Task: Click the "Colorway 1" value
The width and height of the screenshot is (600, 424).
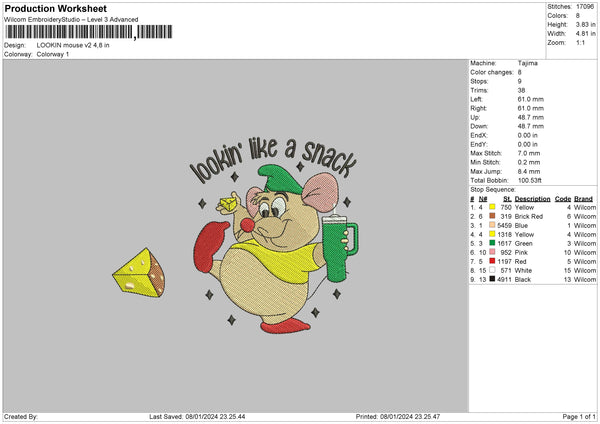Action: coord(53,54)
